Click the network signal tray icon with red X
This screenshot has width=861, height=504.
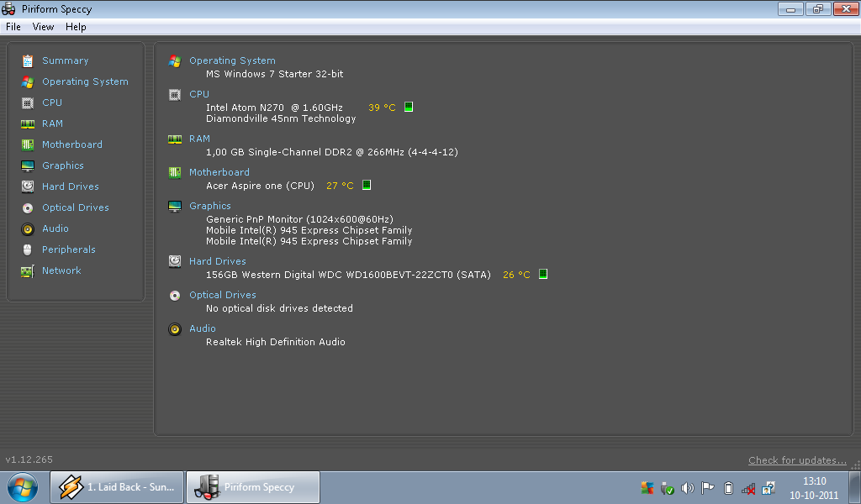(x=747, y=488)
